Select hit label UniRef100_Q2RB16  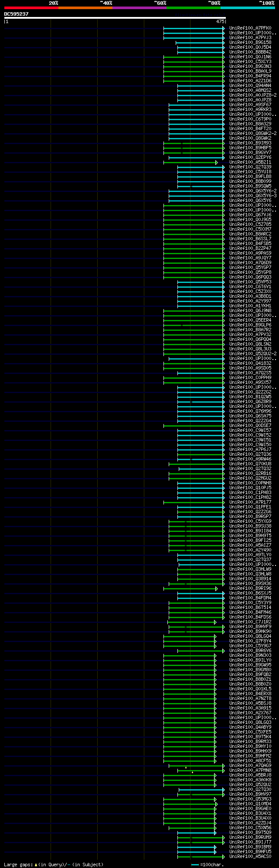click(250, 474)
